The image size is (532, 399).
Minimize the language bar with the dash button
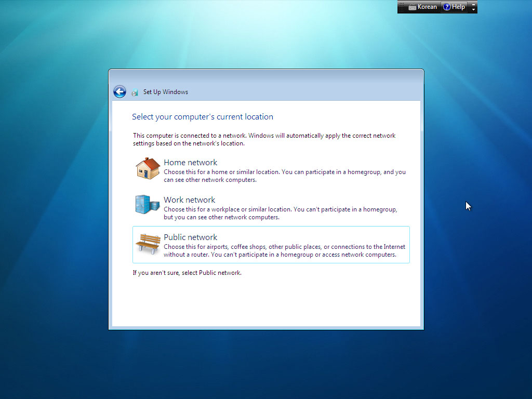point(474,4)
